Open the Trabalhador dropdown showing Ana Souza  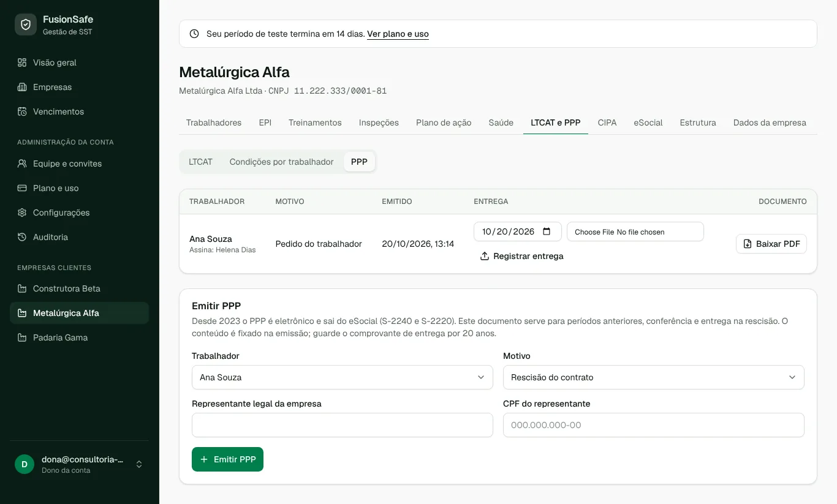point(342,377)
